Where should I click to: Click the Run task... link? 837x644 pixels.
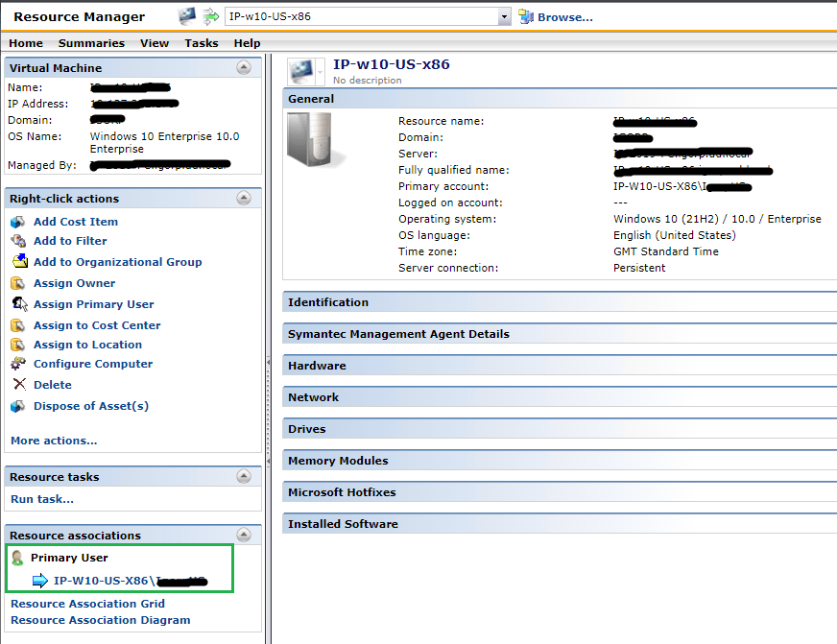[x=41, y=499]
